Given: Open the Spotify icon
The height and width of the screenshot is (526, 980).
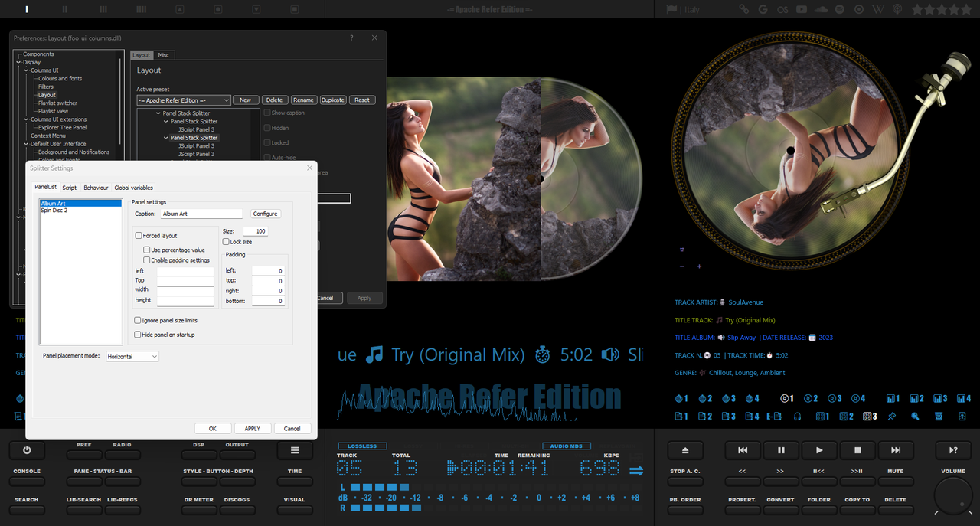Looking at the screenshot, I should click(x=840, y=9).
